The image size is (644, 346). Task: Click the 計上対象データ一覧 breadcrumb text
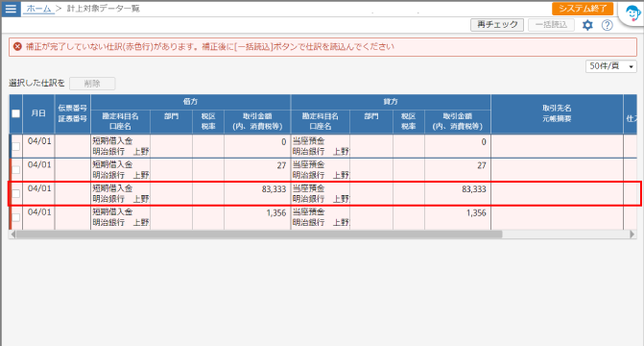coord(103,9)
